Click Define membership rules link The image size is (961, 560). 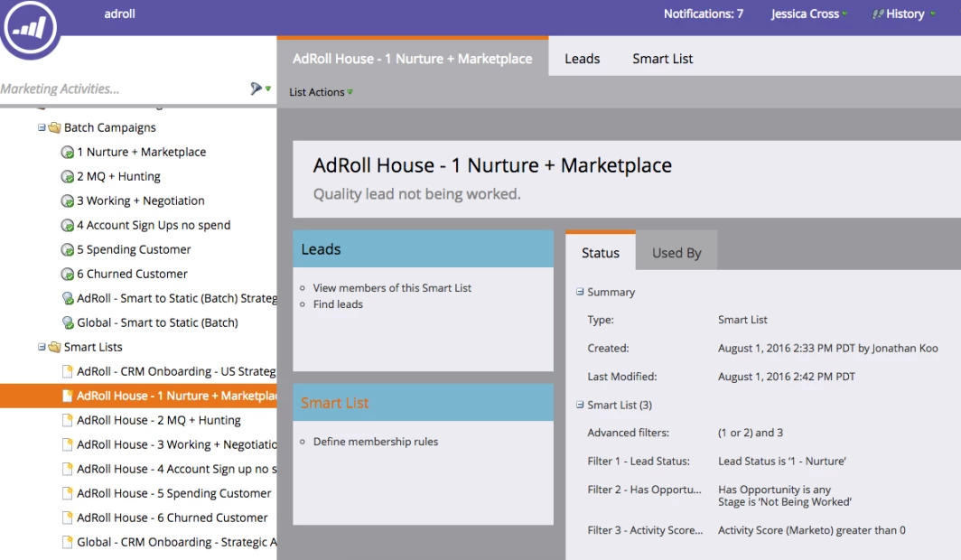(376, 441)
